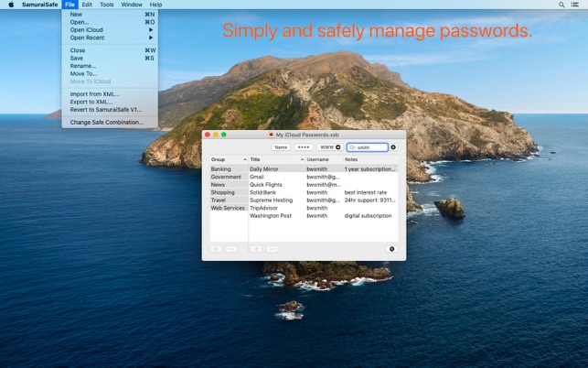Open the SamuraiSafe application menu
This screenshot has width=588, height=368.
(x=39, y=5)
